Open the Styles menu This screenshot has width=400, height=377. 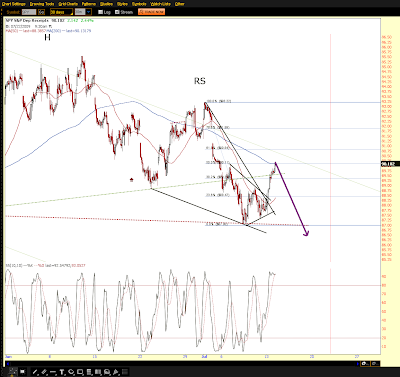click(122, 4)
